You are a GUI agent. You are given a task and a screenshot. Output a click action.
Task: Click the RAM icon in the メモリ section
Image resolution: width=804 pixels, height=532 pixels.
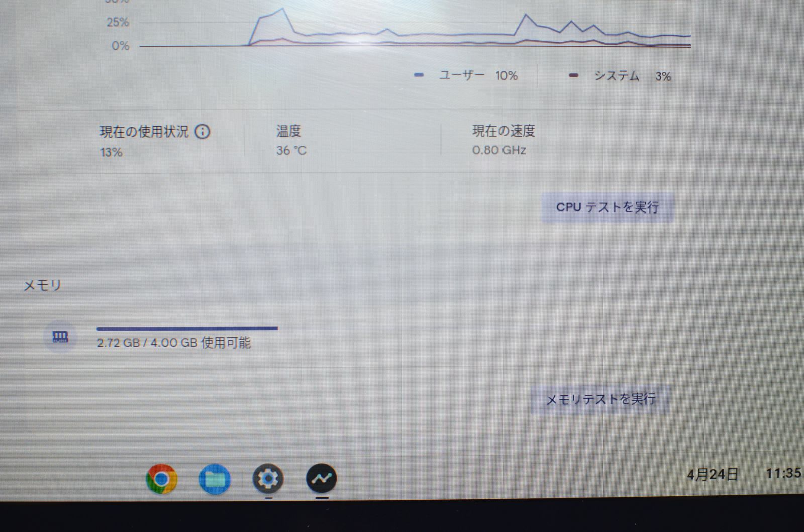[x=60, y=337]
